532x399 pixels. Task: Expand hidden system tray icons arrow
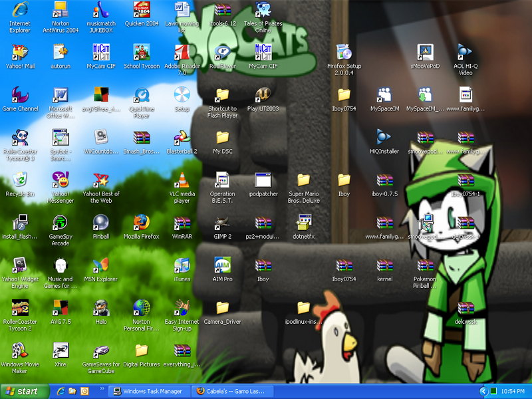pyautogui.click(x=483, y=391)
